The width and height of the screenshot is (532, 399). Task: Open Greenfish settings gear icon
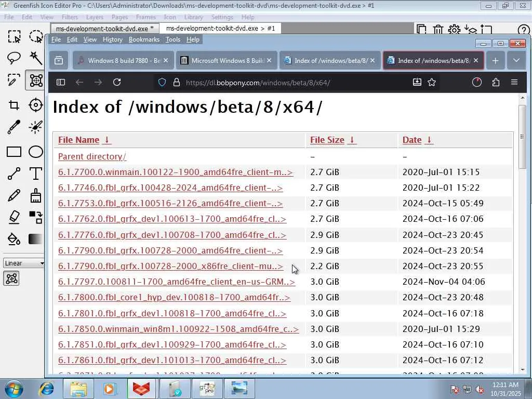[x=454, y=30]
